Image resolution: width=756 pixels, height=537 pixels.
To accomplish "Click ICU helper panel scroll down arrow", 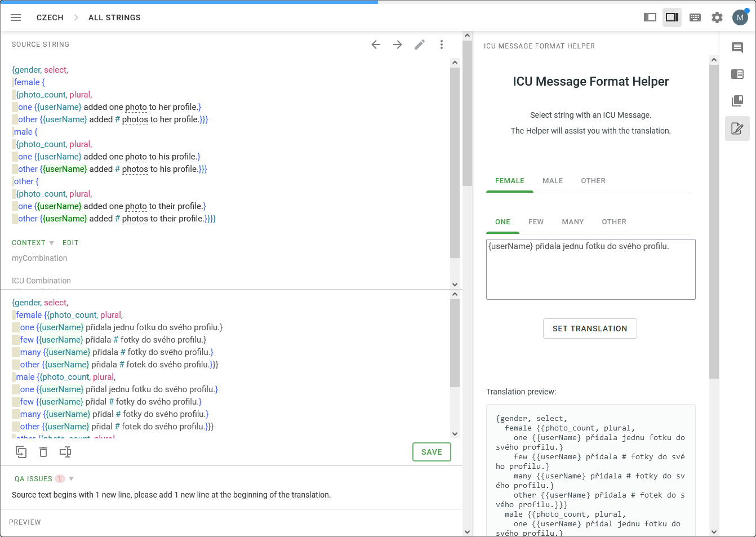I will (x=714, y=531).
